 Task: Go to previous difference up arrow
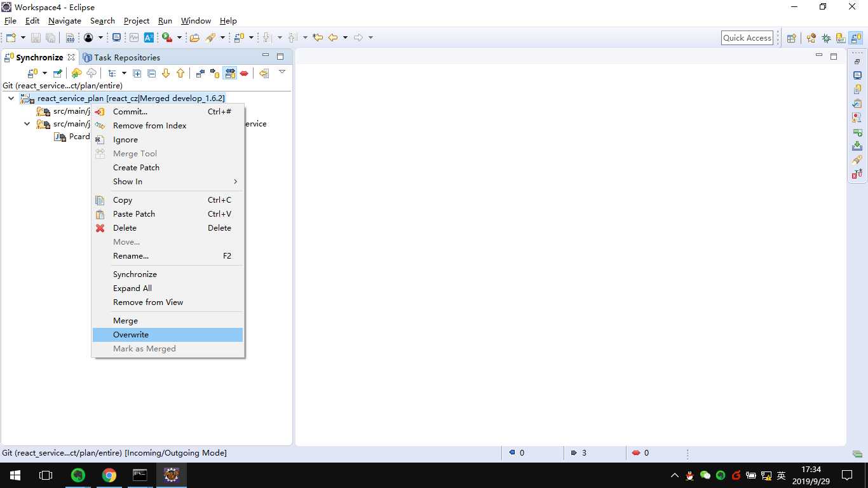coord(180,73)
